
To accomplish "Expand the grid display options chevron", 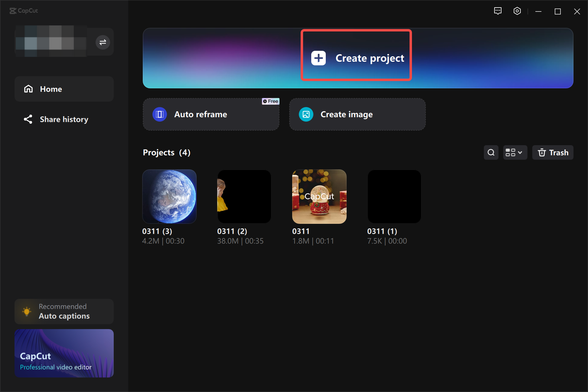I will [x=519, y=152].
